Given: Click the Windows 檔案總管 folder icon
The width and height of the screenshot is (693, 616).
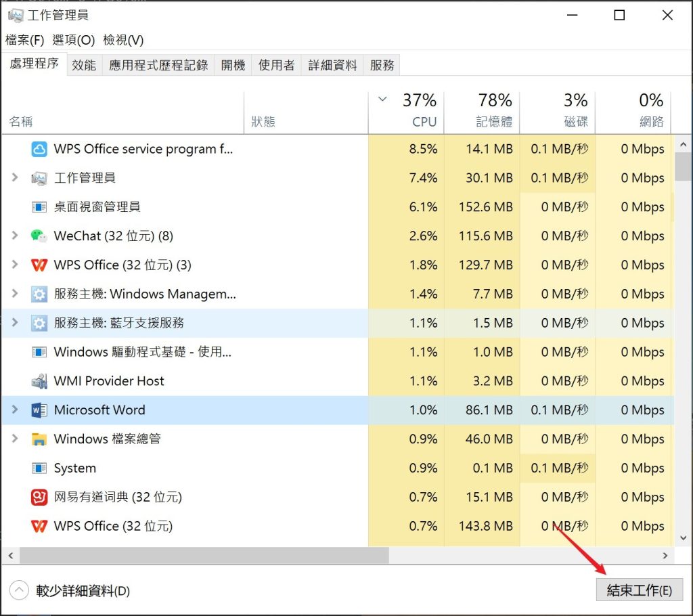Looking at the screenshot, I should tap(39, 439).
